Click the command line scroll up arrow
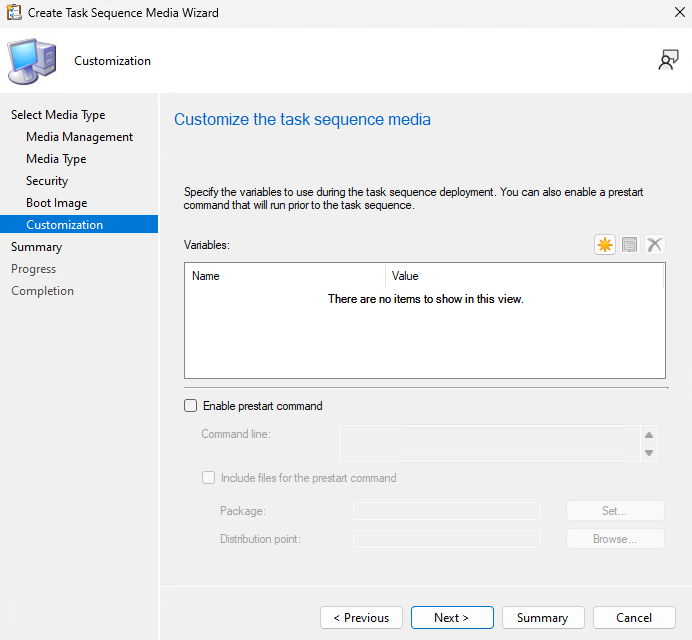 [x=650, y=435]
